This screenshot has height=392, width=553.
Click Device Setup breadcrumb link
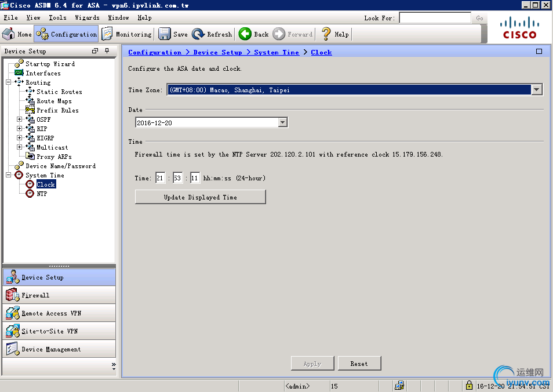click(x=217, y=52)
